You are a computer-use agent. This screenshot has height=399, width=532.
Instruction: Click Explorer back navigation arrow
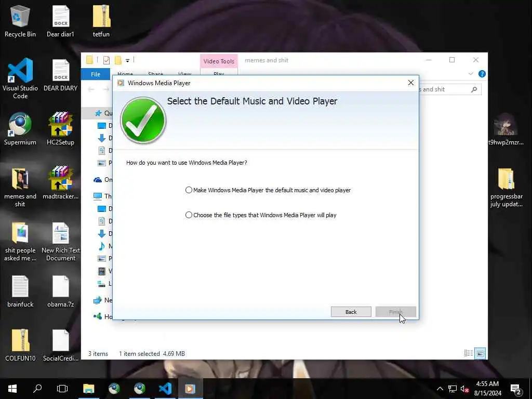click(91, 89)
